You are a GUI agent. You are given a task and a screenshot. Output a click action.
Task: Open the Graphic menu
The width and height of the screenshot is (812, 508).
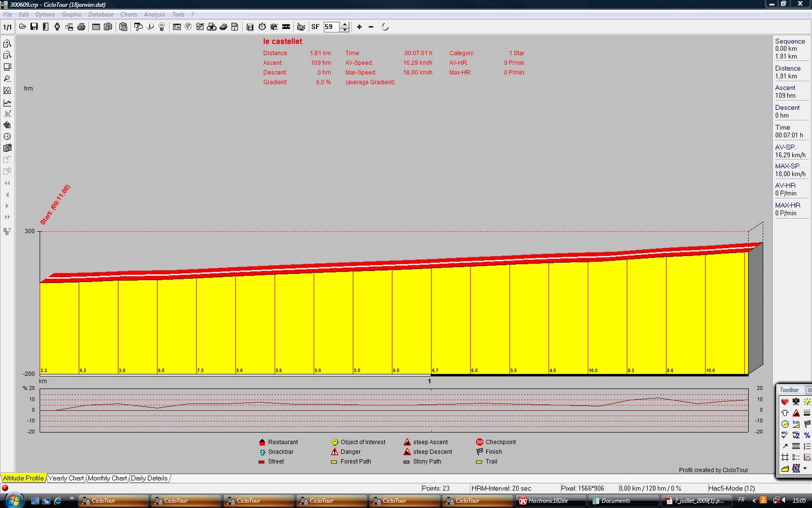click(72, 14)
